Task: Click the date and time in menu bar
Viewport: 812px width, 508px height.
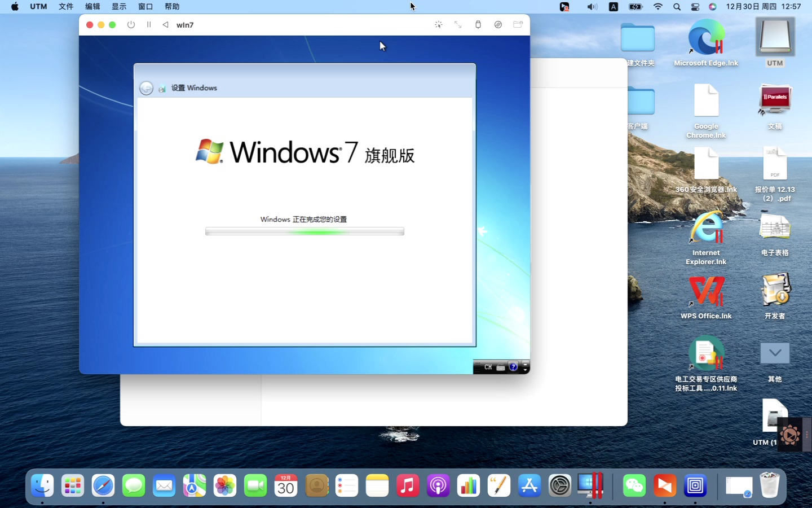Action: click(x=764, y=7)
